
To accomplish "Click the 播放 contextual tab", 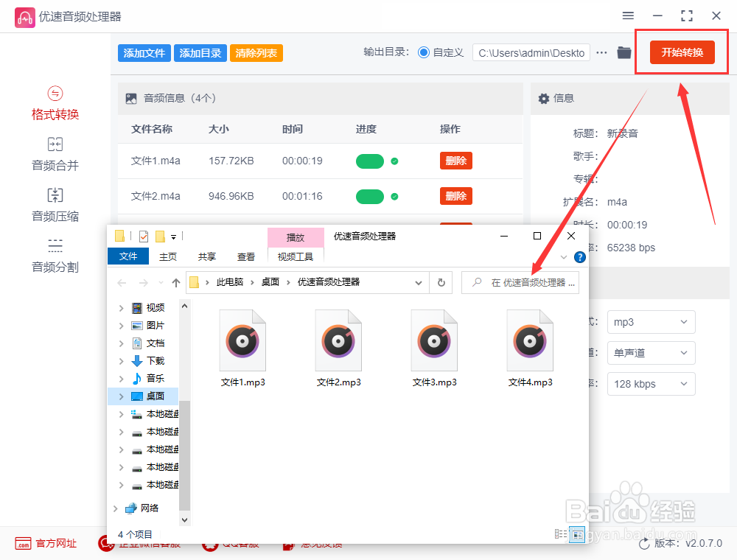I will tap(296, 238).
